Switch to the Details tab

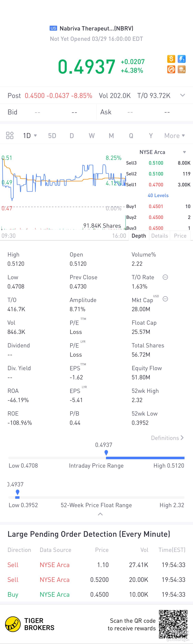click(159, 236)
